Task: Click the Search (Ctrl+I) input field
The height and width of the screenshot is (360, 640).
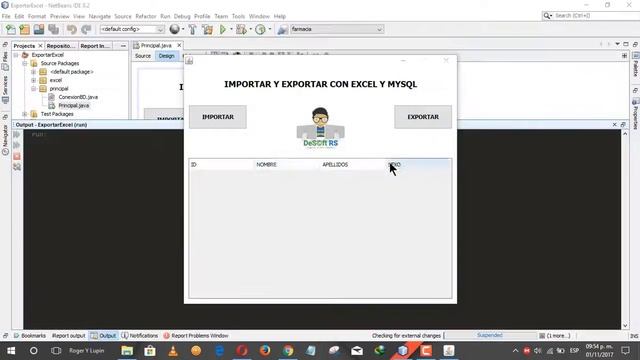Action: [x=596, y=16]
